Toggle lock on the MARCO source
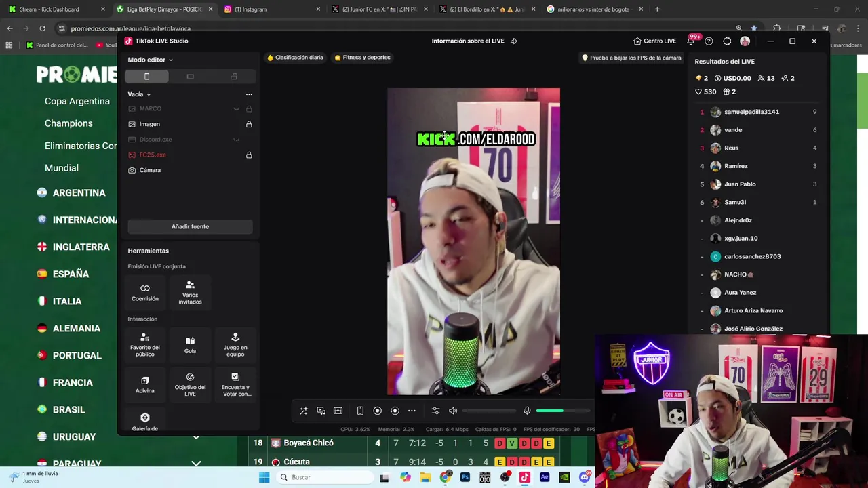Viewport: 868px width, 488px height. click(x=249, y=109)
